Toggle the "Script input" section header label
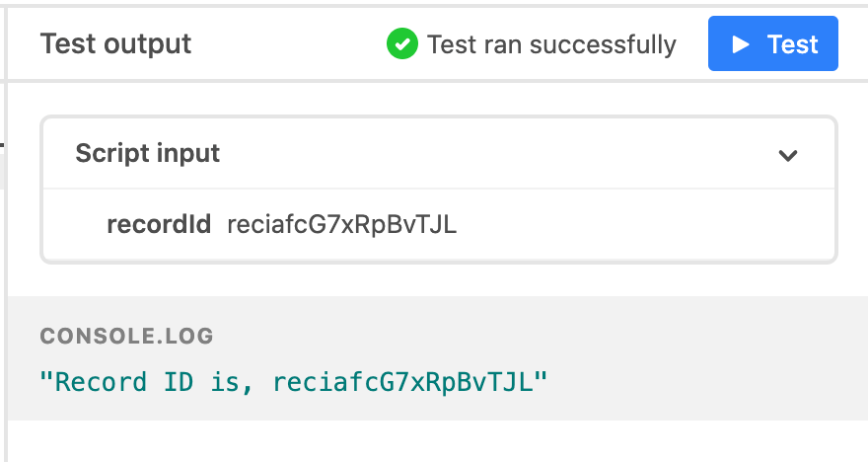The height and width of the screenshot is (462, 868). [147, 153]
